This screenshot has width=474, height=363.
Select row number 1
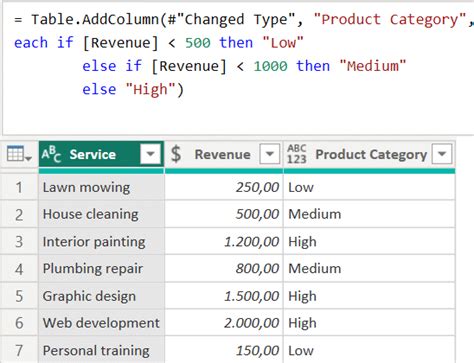[19, 187]
